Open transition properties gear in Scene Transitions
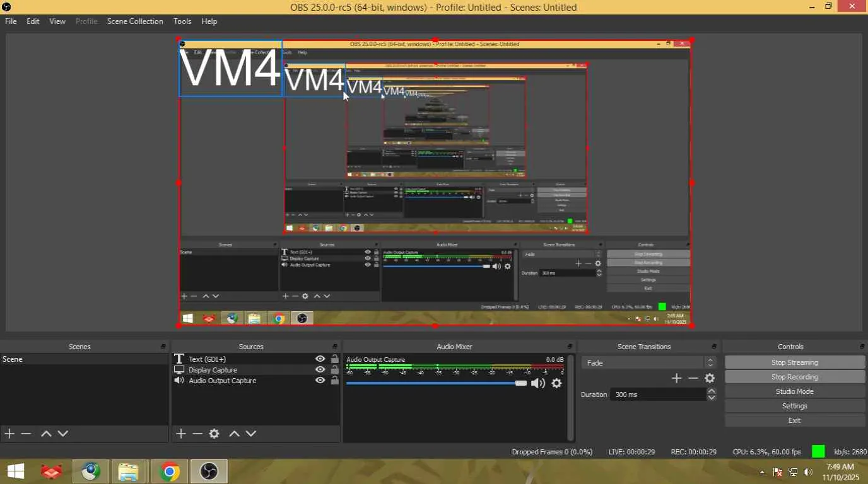This screenshot has width=868, height=484. tap(710, 378)
